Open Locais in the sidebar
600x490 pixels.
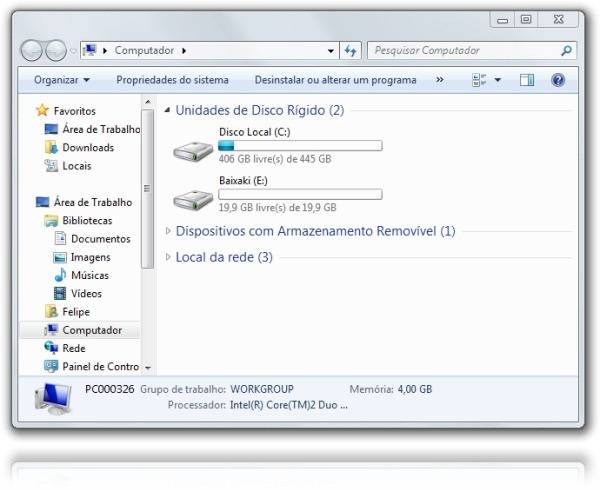(x=68, y=166)
